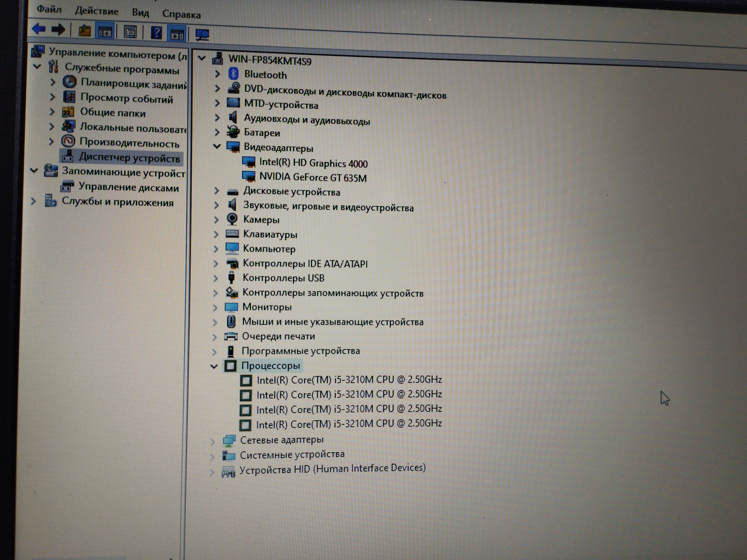Open the Действие menu

pyautogui.click(x=96, y=11)
